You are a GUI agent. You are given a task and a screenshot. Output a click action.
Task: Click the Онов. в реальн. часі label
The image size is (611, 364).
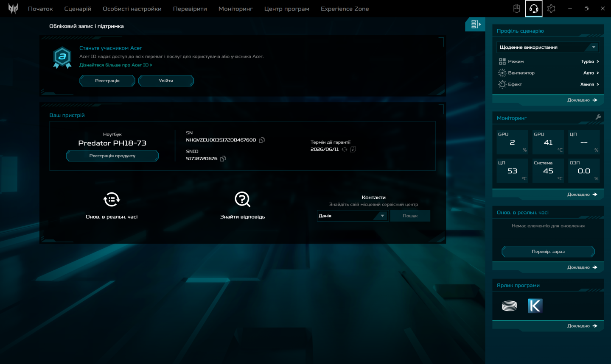pos(112,217)
